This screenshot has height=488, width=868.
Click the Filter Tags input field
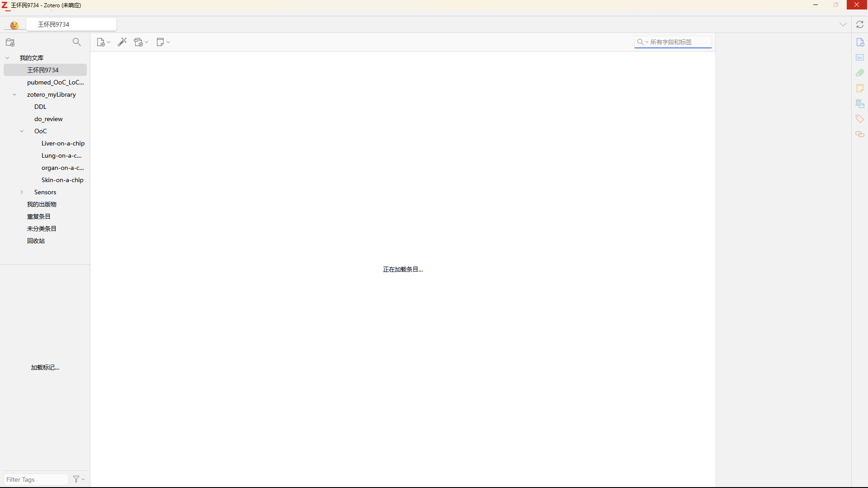click(36, 479)
